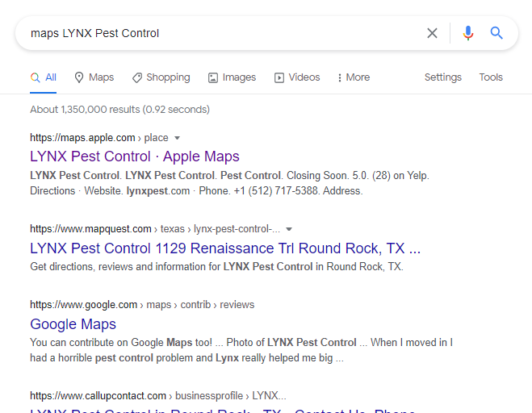Click the Apple Maps result snippet with phone number
532x413 pixels.
point(230,183)
